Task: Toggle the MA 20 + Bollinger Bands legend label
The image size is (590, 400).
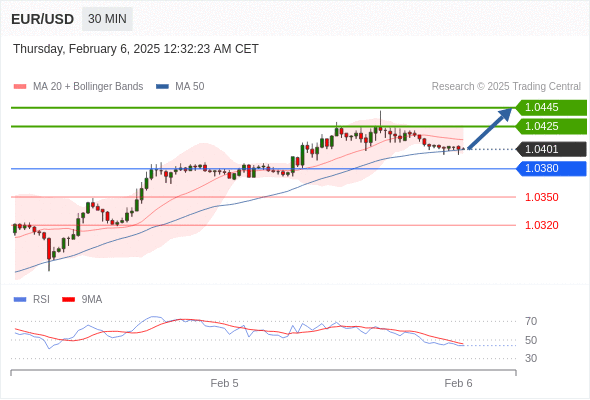Action: coord(88,87)
